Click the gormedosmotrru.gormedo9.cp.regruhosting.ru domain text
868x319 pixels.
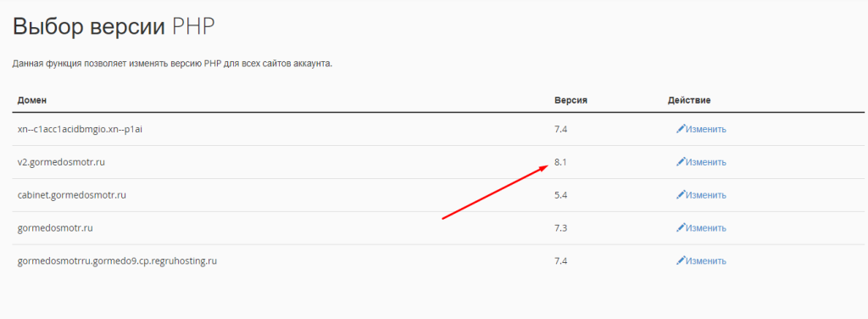[x=117, y=260]
